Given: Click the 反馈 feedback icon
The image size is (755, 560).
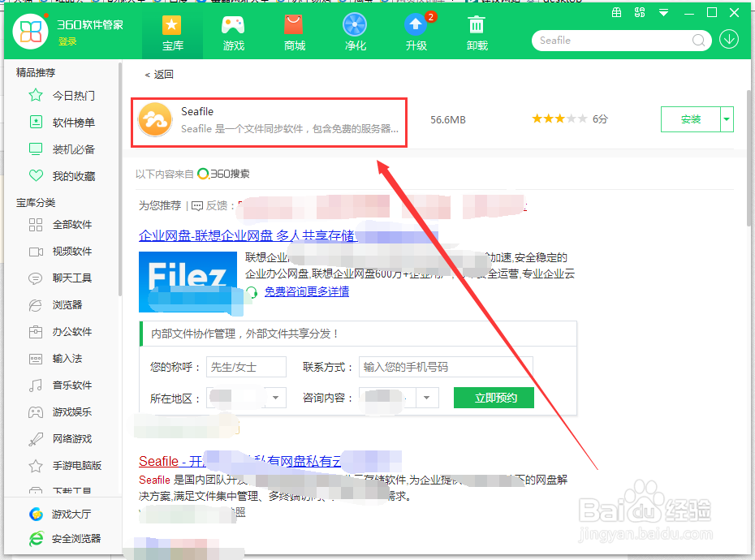Looking at the screenshot, I should pos(197,206).
